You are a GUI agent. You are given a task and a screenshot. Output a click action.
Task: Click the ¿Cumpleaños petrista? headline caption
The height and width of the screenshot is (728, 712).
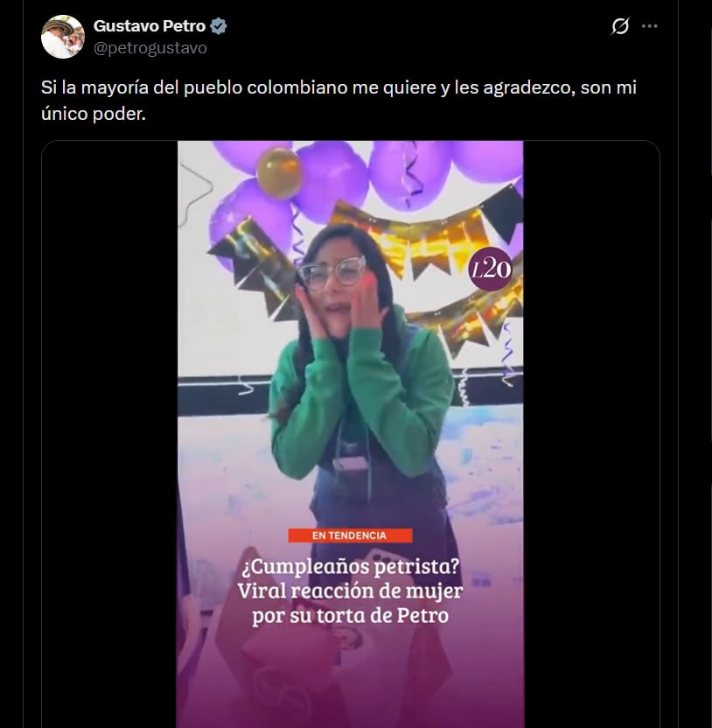(350, 566)
